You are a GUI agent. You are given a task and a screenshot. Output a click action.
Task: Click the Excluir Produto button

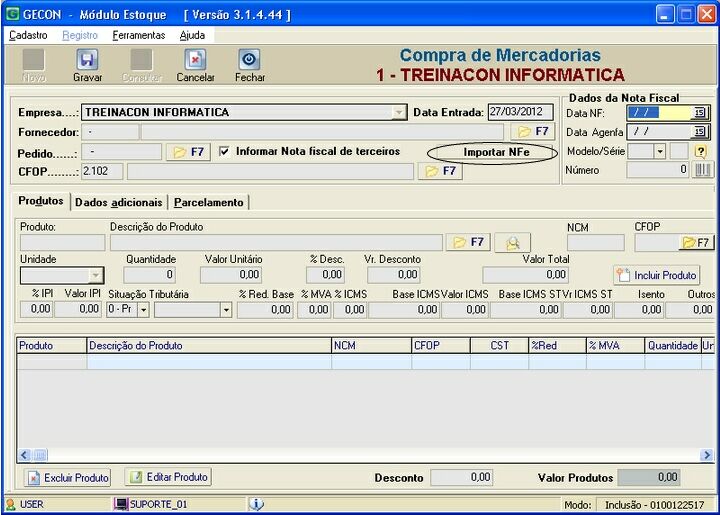click(x=67, y=477)
